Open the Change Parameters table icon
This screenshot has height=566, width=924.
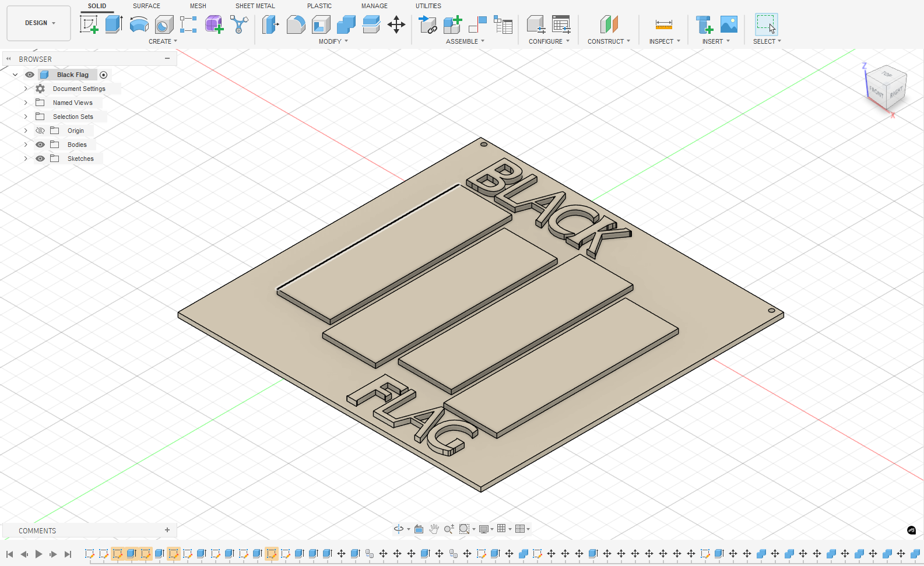click(x=561, y=24)
